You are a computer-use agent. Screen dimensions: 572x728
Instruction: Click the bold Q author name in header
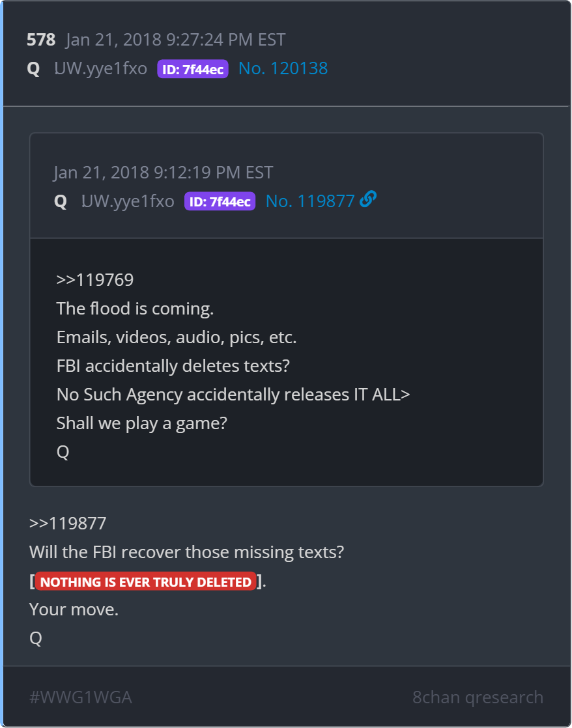point(33,69)
